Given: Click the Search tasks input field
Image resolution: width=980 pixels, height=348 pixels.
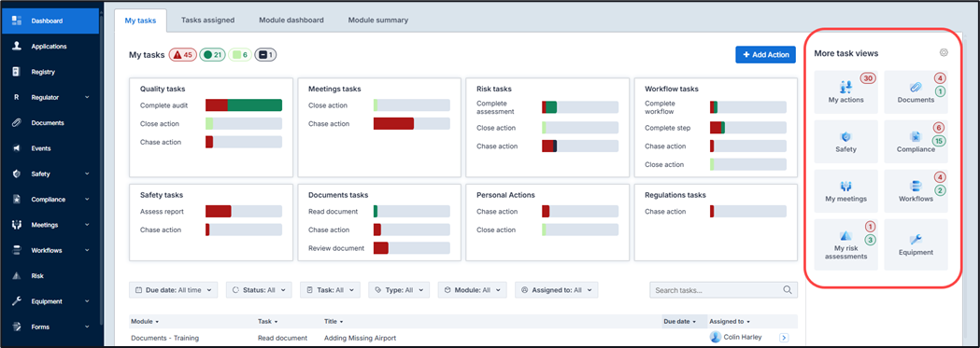Looking at the screenshot, I should (724, 290).
